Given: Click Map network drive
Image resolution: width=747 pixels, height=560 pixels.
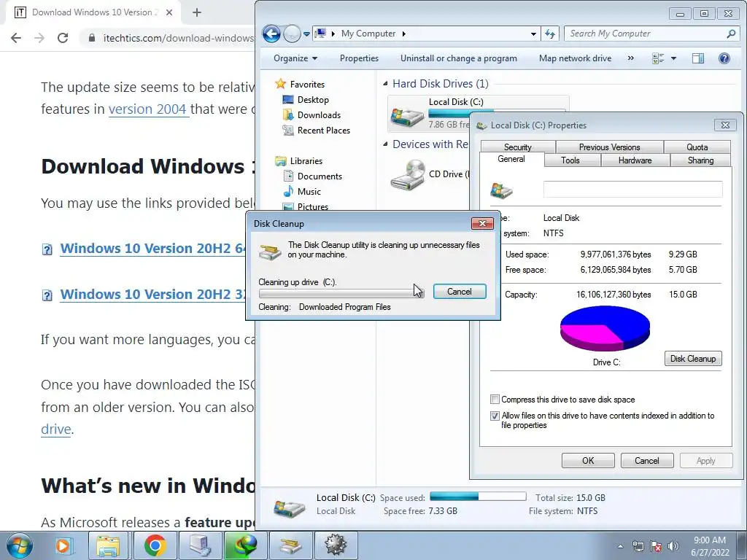Looking at the screenshot, I should click(x=575, y=58).
